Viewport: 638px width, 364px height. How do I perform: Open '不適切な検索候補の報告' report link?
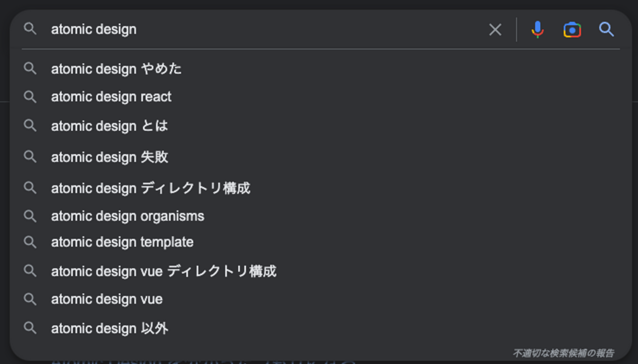(564, 353)
